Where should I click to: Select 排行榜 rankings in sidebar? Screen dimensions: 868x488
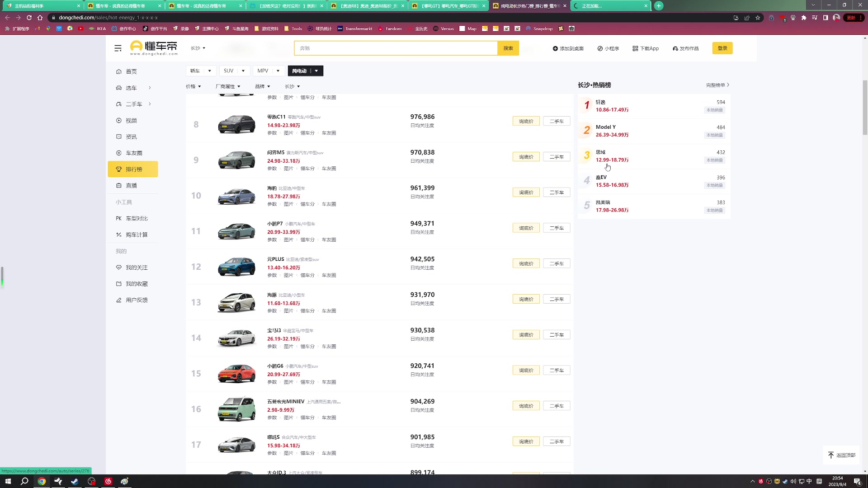133,169
